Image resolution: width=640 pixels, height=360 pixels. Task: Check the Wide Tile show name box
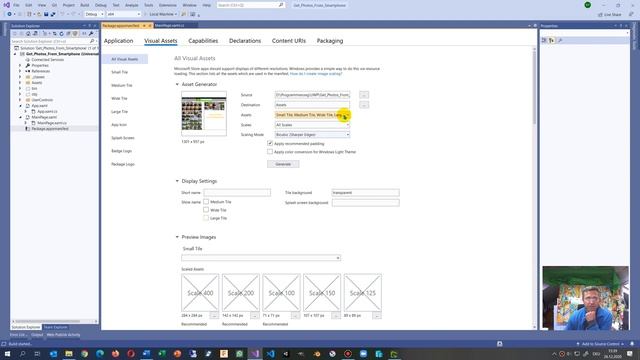pos(206,210)
